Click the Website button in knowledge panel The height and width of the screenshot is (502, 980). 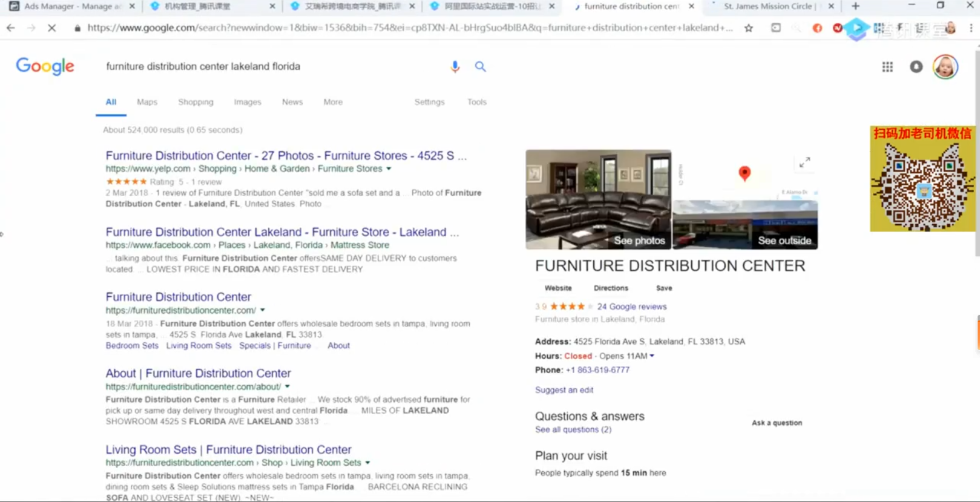[558, 288]
